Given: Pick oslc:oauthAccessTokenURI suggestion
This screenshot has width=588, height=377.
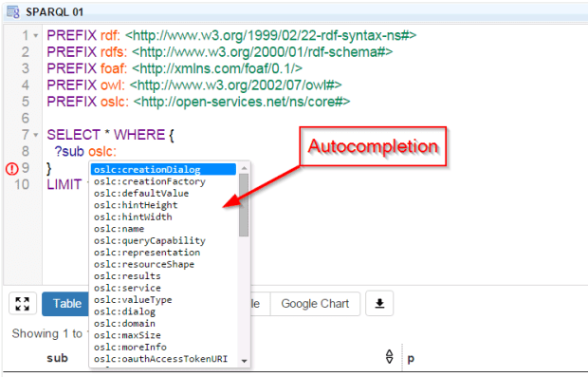Looking at the screenshot, I should click(163, 359).
